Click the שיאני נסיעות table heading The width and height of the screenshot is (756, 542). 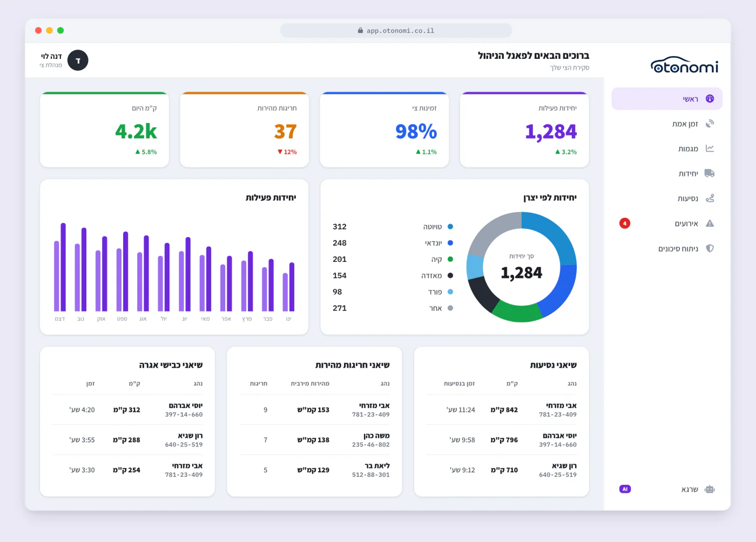click(553, 365)
